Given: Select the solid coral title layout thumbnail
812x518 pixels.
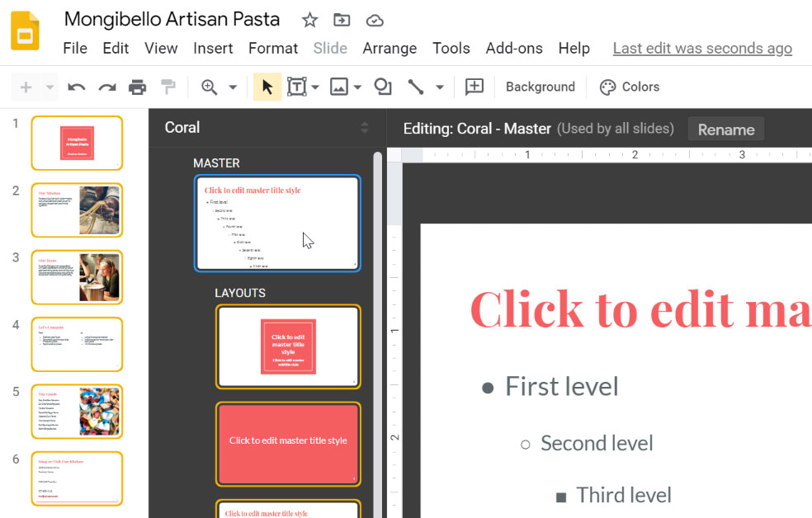Looking at the screenshot, I should (288, 443).
